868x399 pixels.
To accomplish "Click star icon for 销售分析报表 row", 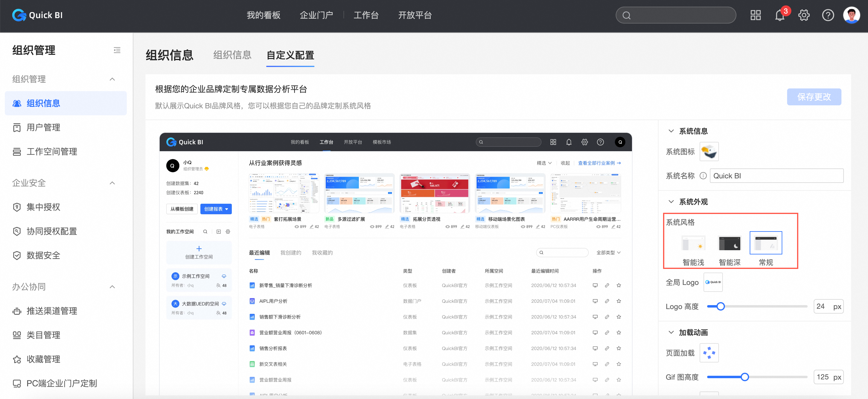I will click(619, 349).
